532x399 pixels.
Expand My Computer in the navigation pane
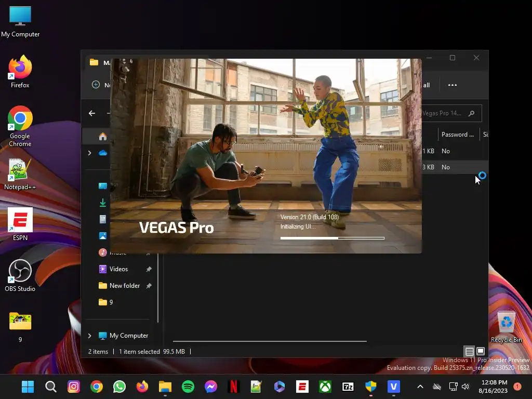[x=89, y=336]
